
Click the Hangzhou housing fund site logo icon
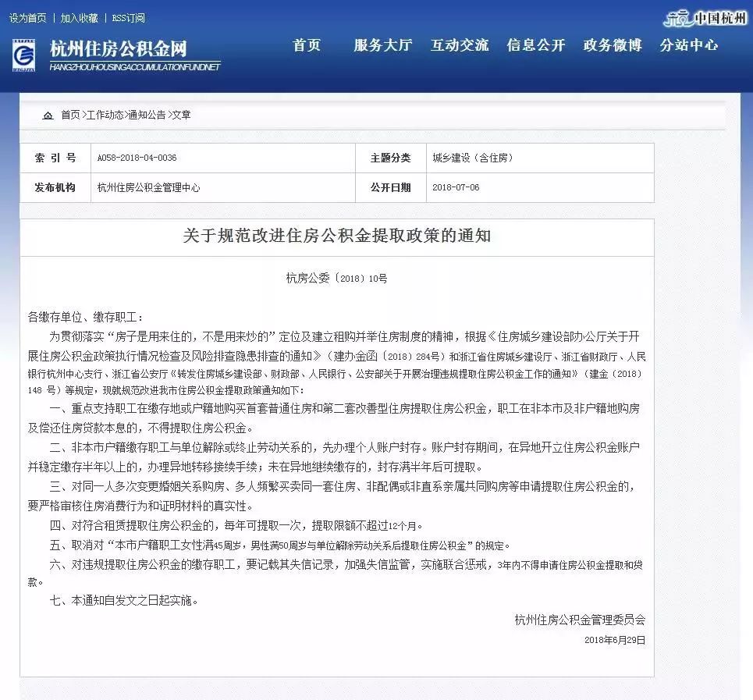[23, 55]
